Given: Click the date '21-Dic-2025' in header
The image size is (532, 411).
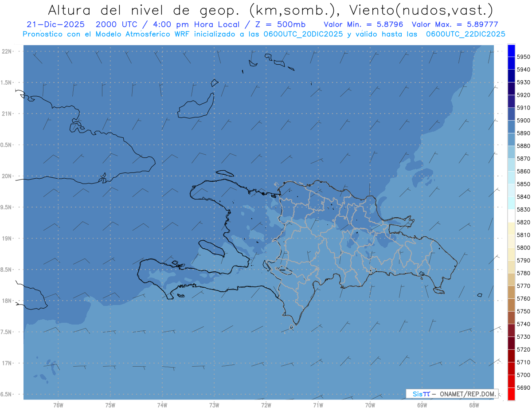Looking at the screenshot, I should (x=55, y=24).
